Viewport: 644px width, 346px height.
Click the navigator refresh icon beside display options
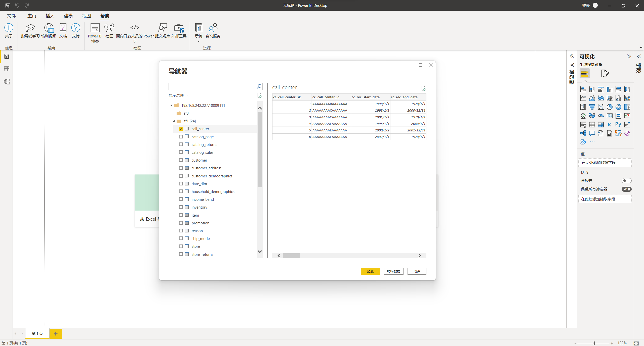click(260, 95)
